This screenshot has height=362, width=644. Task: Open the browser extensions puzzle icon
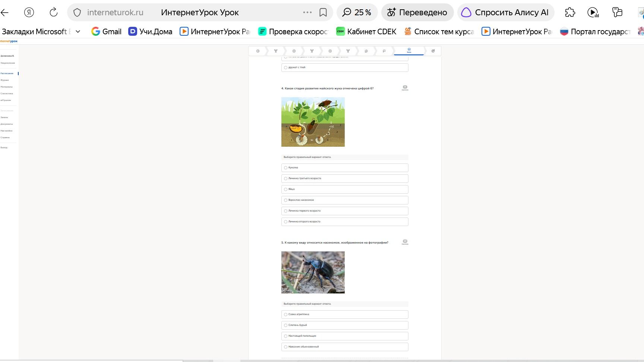coord(570,12)
